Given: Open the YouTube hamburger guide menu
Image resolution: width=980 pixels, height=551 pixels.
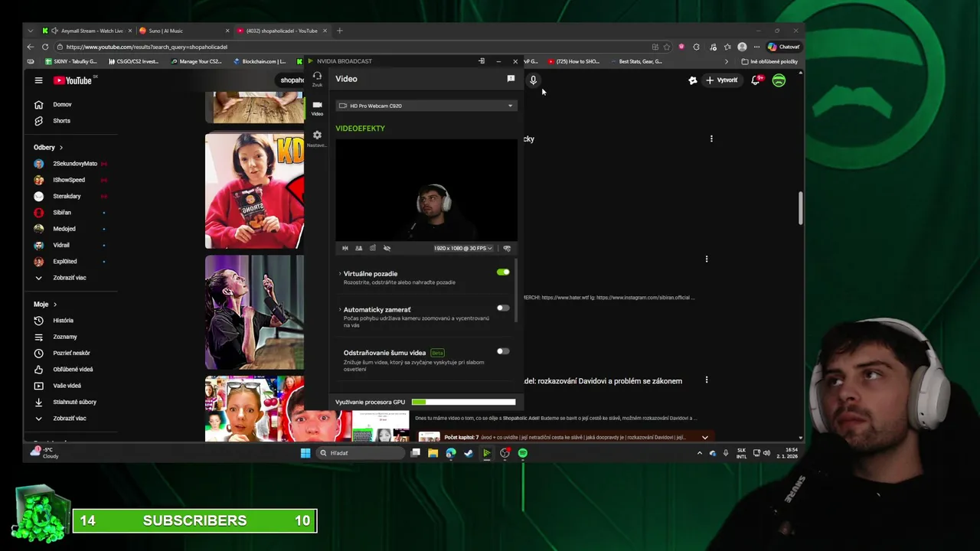Looking at the screenshot, I should click(38, 80).
